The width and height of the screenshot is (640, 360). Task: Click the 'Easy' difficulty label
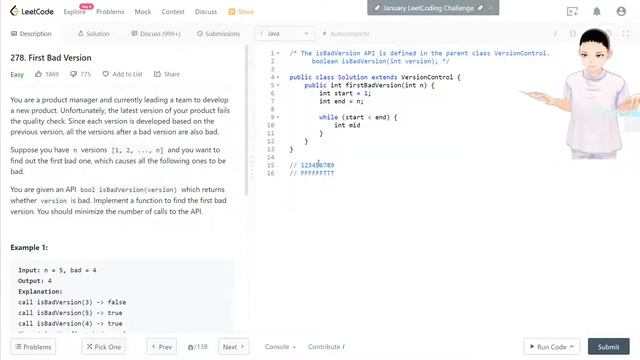[x=17, y=74]
